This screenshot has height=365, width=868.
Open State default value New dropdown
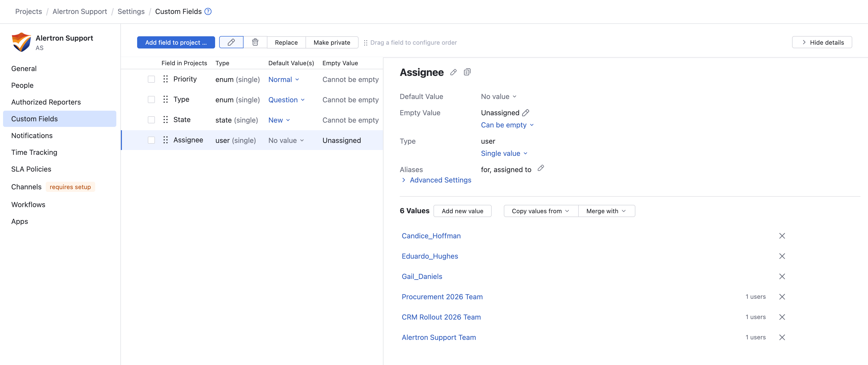click(279, 120)
